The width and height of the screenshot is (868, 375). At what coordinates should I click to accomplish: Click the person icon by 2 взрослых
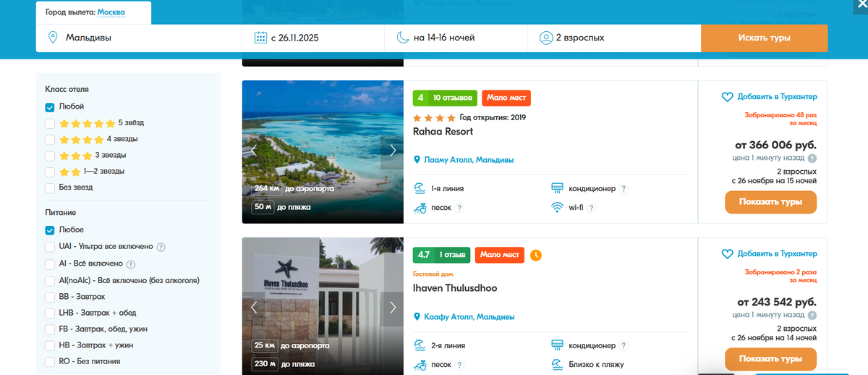coord(546,38)
